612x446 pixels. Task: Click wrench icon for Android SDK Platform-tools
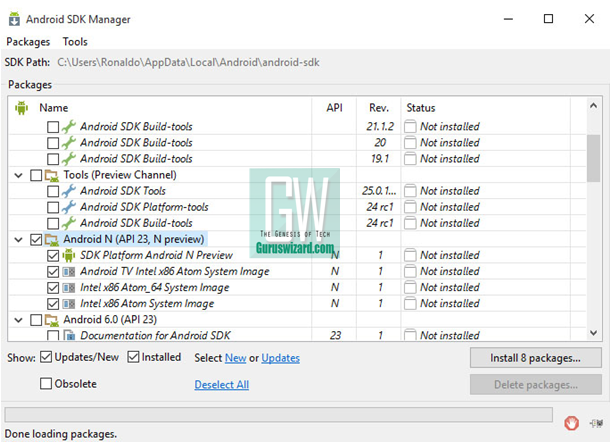pos(69,207)
